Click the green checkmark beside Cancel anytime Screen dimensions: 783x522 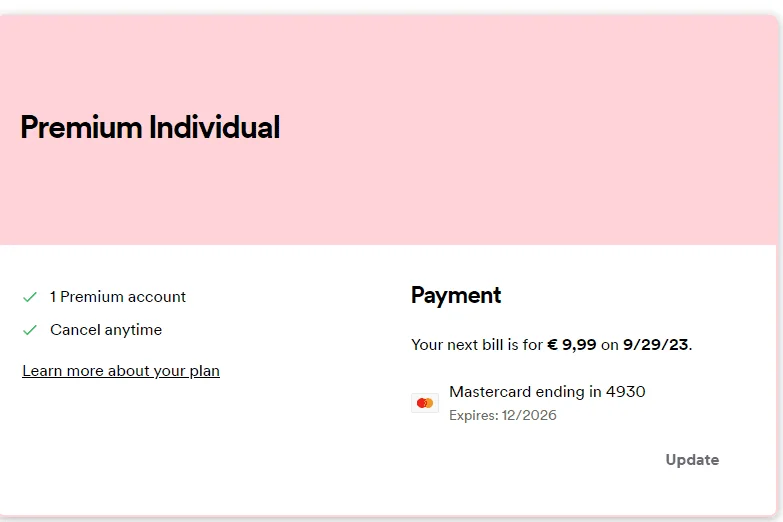pyautogui.click(x=30, y=330)
